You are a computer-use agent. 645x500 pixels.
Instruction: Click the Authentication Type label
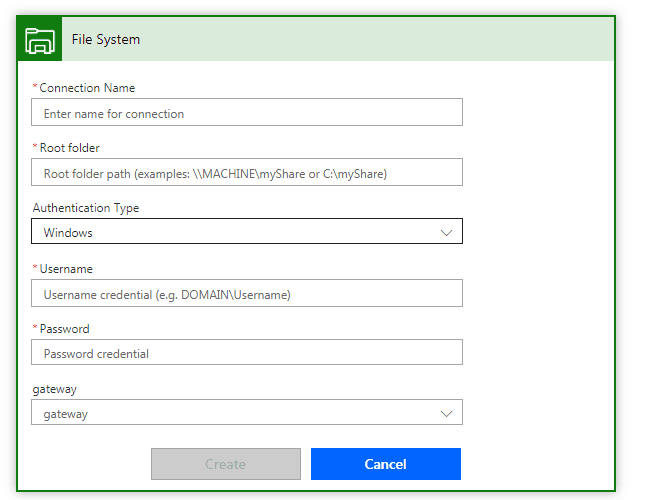(86, 208)
